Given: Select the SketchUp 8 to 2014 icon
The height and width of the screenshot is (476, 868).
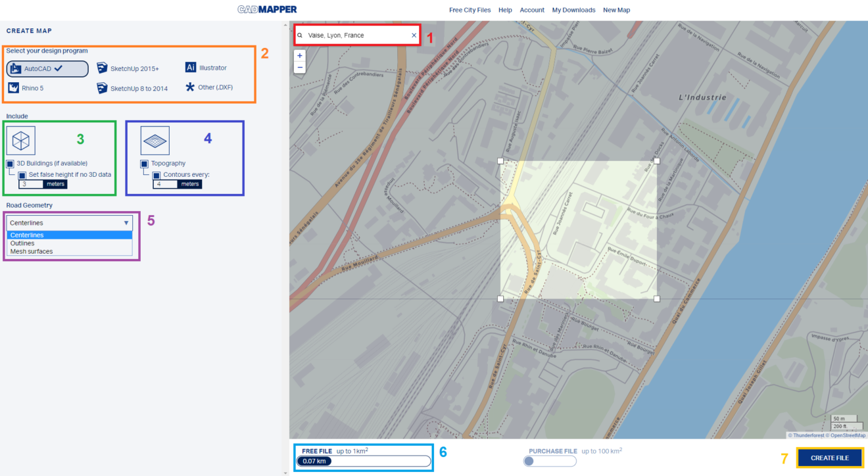Looking at the screenshot, I should 103,87.
